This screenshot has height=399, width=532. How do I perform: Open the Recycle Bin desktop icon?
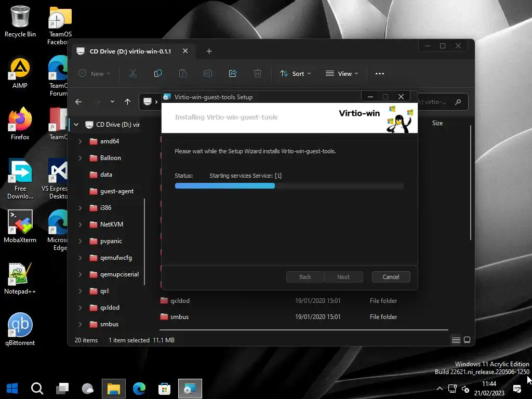click(20, 21)
